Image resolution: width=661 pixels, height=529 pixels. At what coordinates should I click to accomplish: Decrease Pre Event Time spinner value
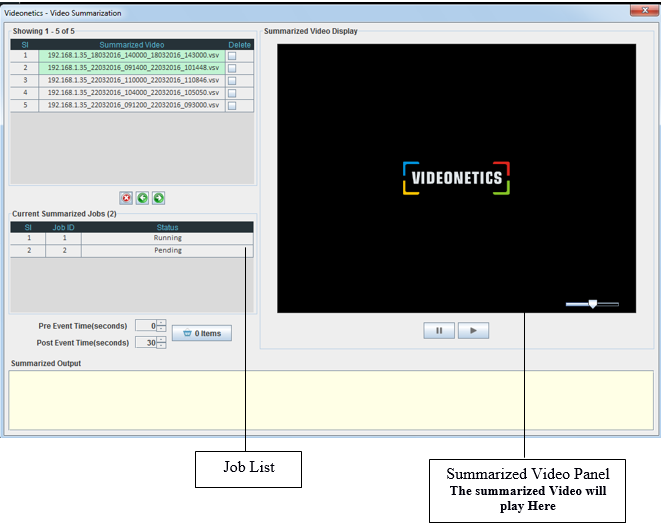pos(161,328)
